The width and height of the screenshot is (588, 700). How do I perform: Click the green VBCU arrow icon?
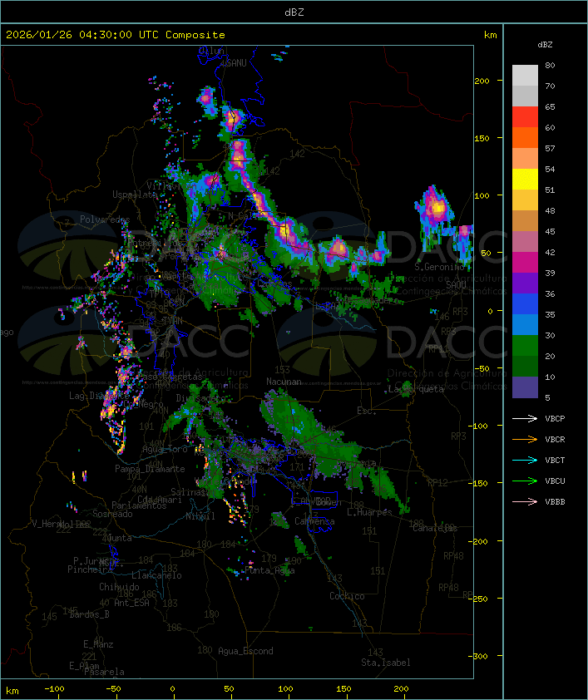coord(526,481)
